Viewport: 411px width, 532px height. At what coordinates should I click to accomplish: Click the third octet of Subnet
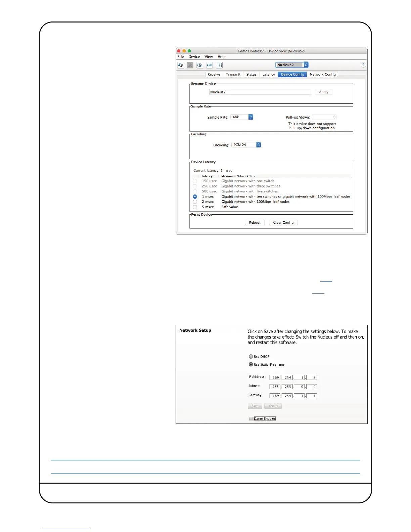click(x=299, y=387)
